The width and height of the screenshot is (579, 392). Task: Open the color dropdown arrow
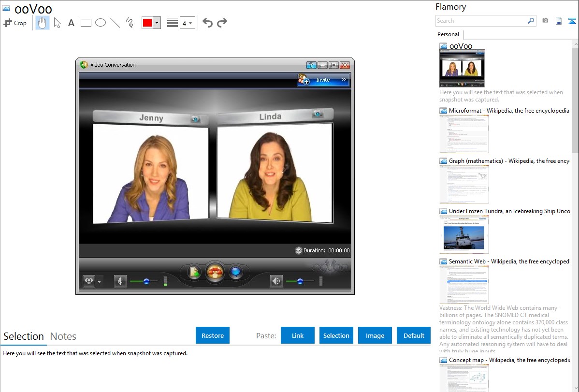(x=157, y=23)
